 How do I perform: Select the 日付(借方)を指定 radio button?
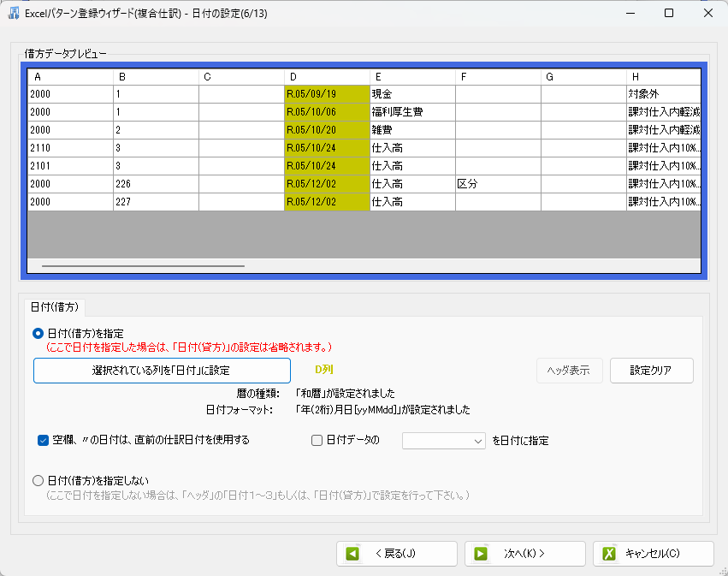pos(38,333)
